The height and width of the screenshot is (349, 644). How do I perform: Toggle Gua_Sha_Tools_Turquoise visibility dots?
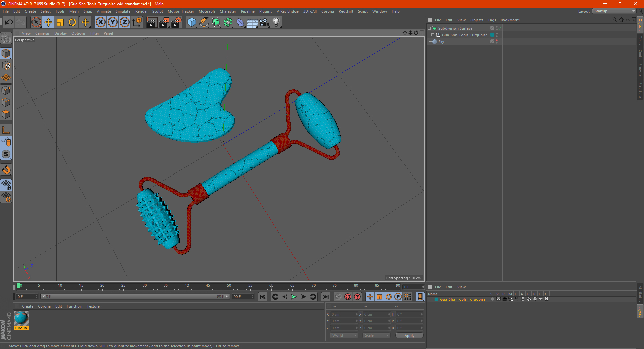pos(497,35)
